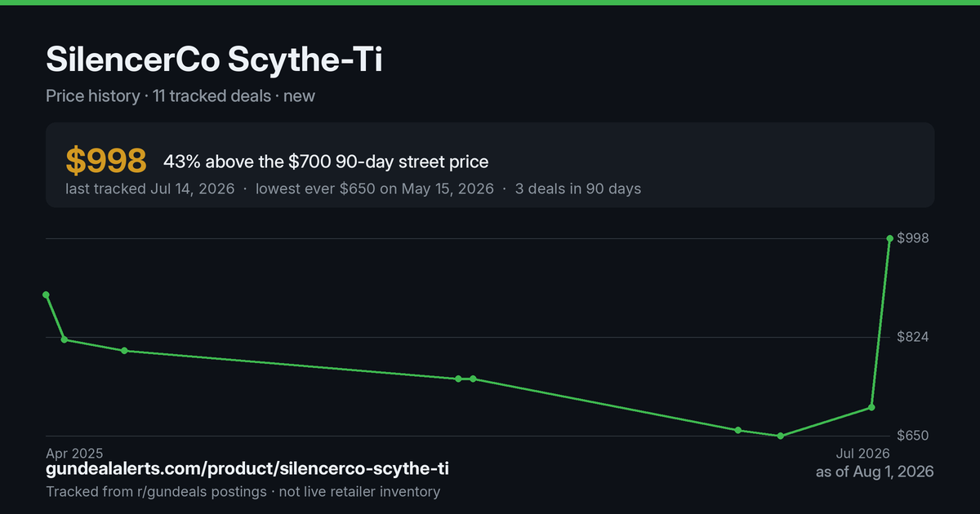Select the right of two adjacent mid-chart points
Viewport: 980px width, 514px height.
[x=473, y=379]
